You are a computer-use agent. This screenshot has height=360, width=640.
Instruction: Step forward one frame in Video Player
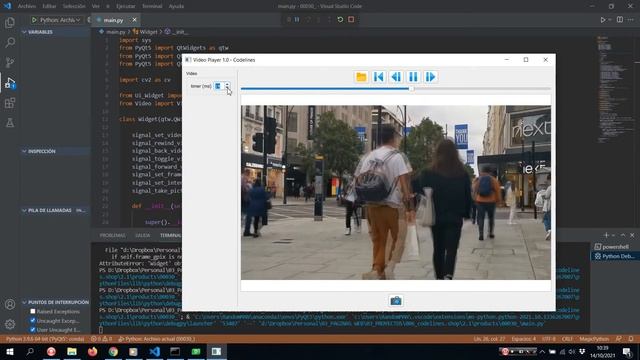pos(431,77)
